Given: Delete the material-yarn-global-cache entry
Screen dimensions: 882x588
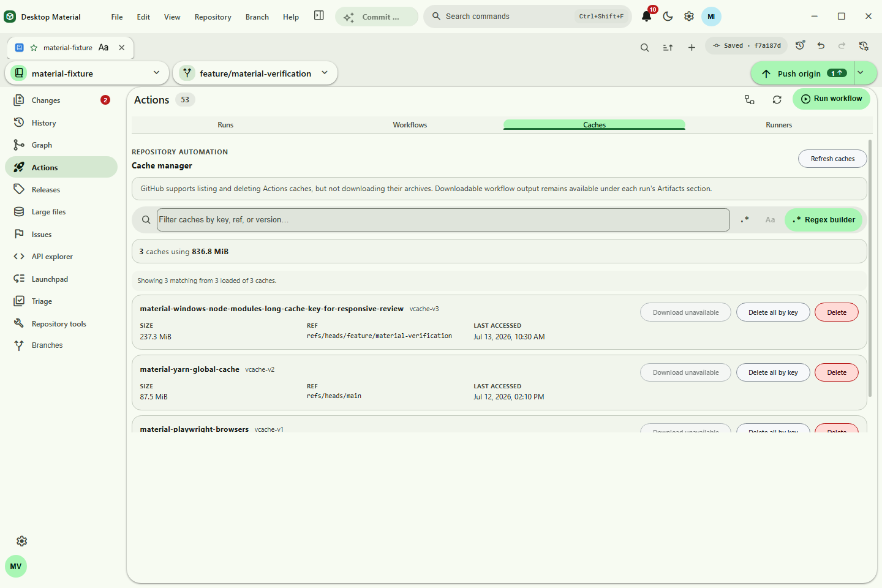Looking at the screenshot, I should (x=837, y=372).
